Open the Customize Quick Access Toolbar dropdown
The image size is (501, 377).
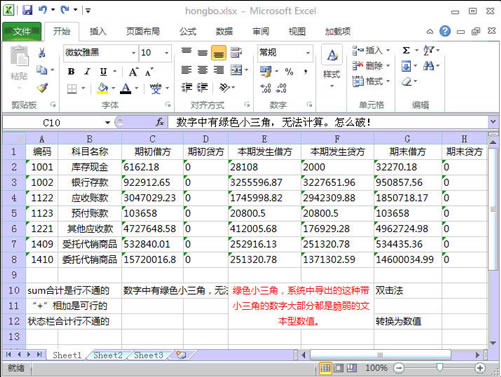tap(88, 10)
